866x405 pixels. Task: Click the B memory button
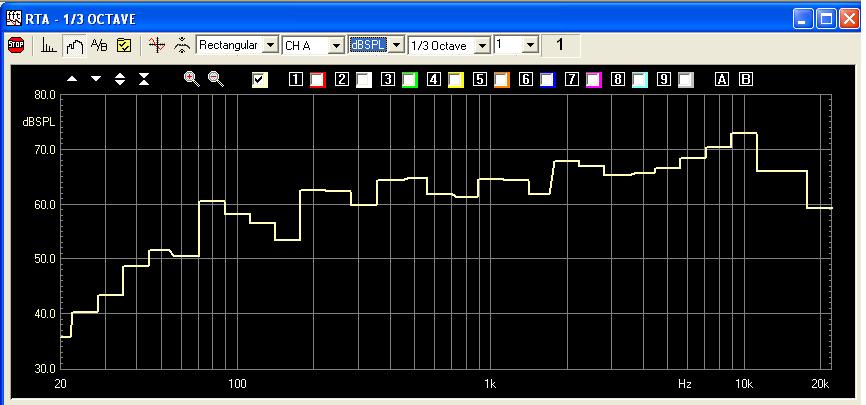pos(745,80)
